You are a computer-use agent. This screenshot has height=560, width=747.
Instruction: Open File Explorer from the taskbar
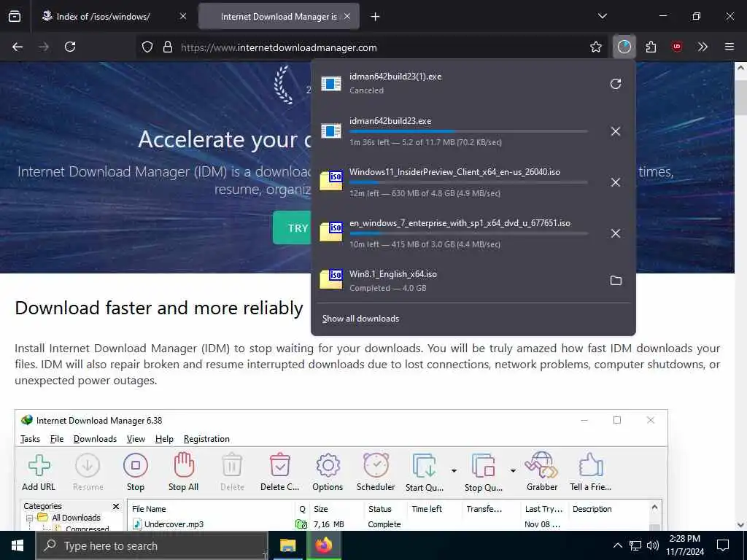pyautogui.click(x=287, y=545)
